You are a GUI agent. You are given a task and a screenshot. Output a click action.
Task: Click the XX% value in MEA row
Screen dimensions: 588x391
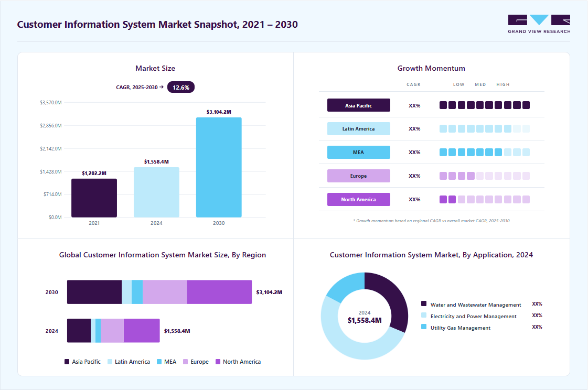414,152
